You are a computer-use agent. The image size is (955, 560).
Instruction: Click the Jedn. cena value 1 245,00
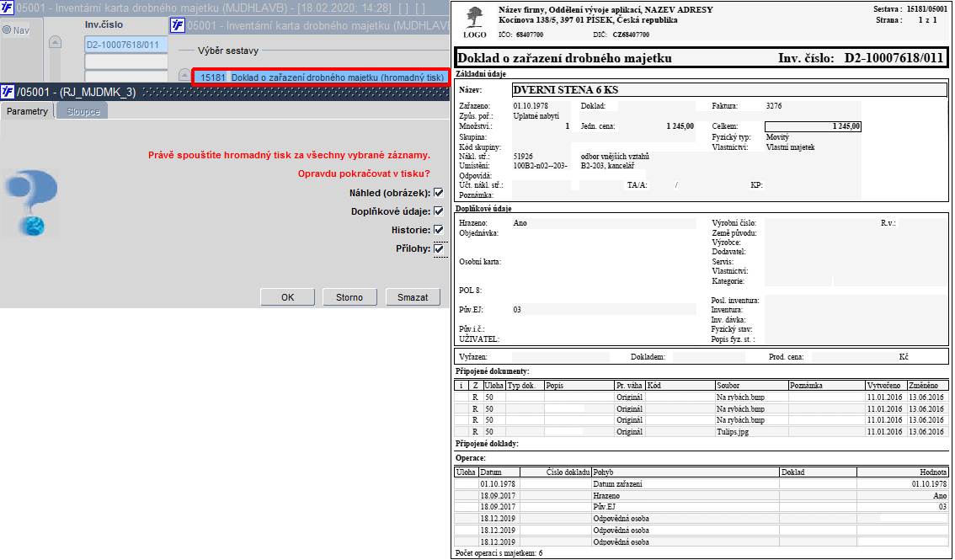point(680,126)
